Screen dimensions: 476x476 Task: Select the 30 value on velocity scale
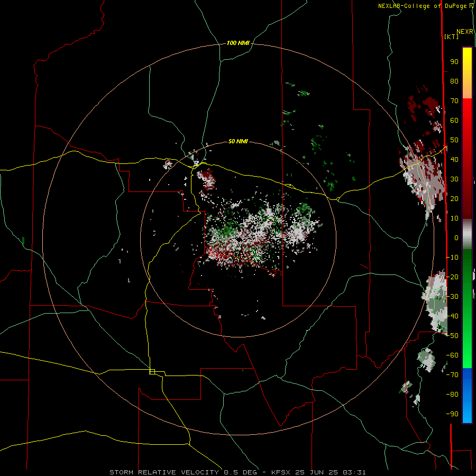click(x=454, y=179)
